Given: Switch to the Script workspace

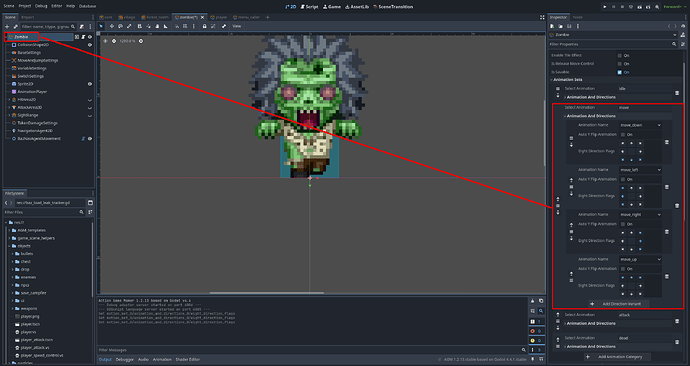Looking at the screenshot, I should pyautogui.click(x=309, y=7).
